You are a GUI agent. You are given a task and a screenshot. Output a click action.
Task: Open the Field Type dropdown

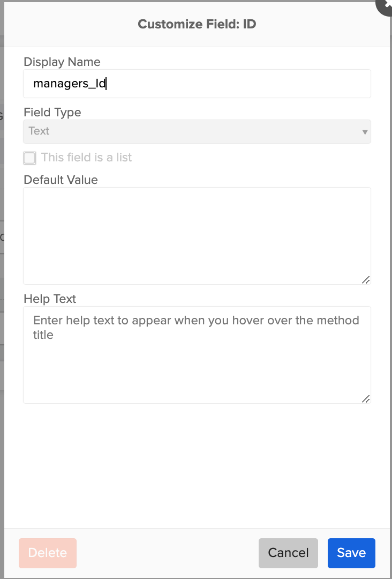click(197, 131)
